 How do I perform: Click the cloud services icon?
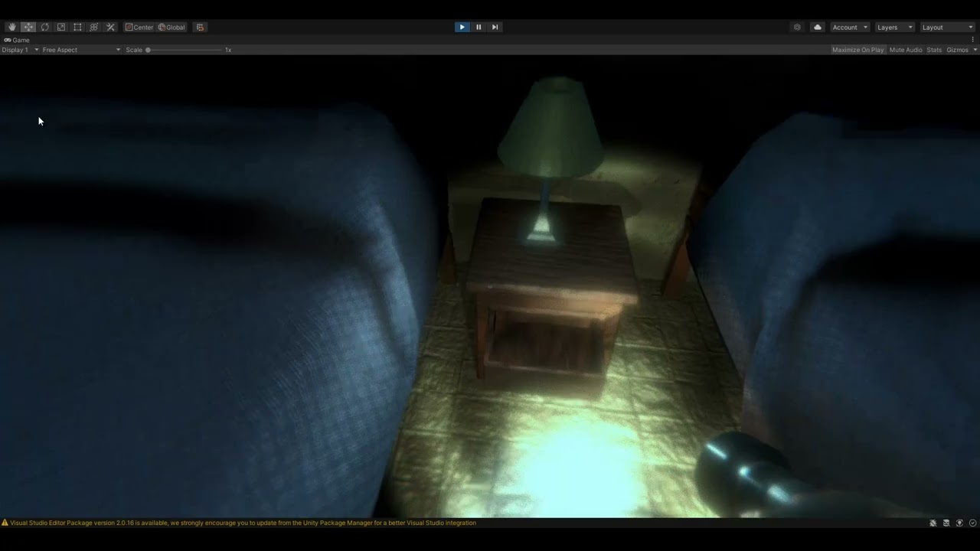(x=818, y=28)
